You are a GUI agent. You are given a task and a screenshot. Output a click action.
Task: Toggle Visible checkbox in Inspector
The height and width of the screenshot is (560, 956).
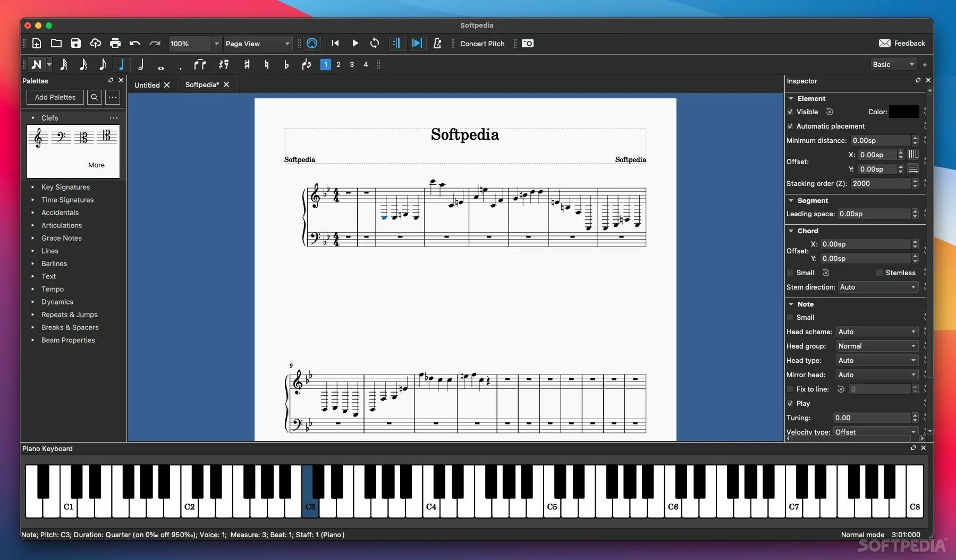click(790, 112)
